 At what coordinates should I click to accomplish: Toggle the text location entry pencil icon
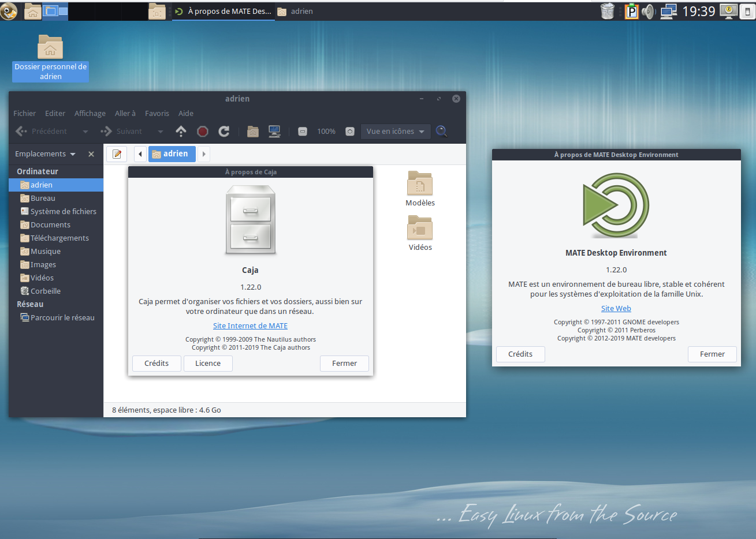117,154
